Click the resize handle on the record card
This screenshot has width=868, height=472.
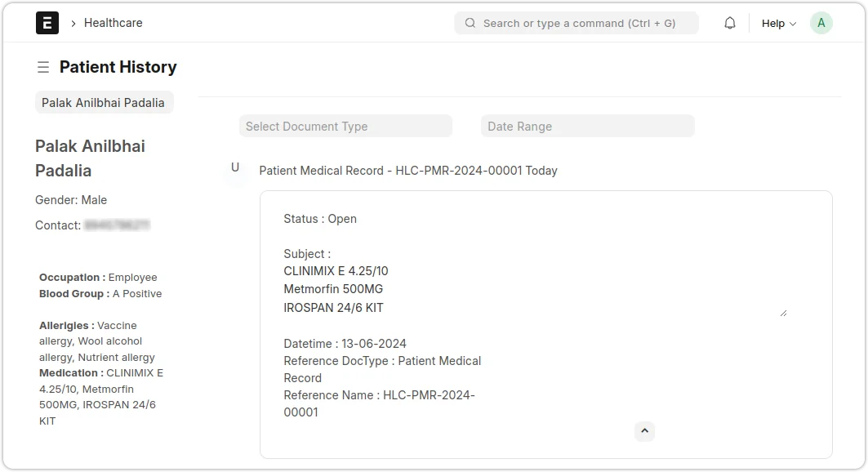[x=783, y=311]
